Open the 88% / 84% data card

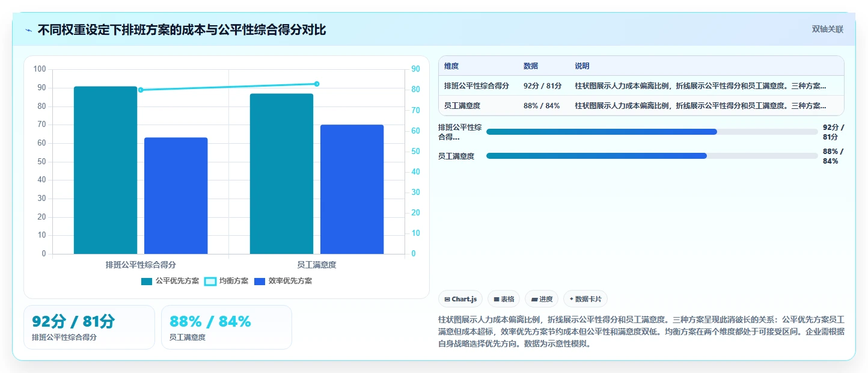[227, 327]
